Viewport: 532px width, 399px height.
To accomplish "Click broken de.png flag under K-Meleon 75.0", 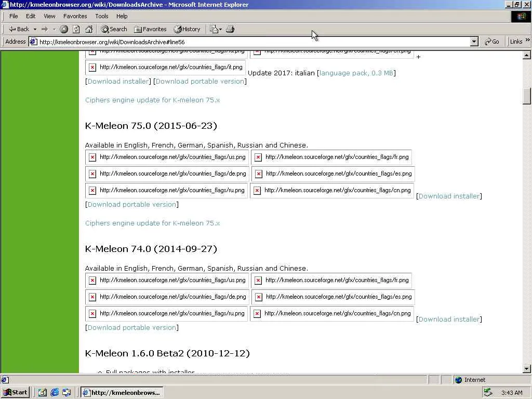I will (167, 174).
